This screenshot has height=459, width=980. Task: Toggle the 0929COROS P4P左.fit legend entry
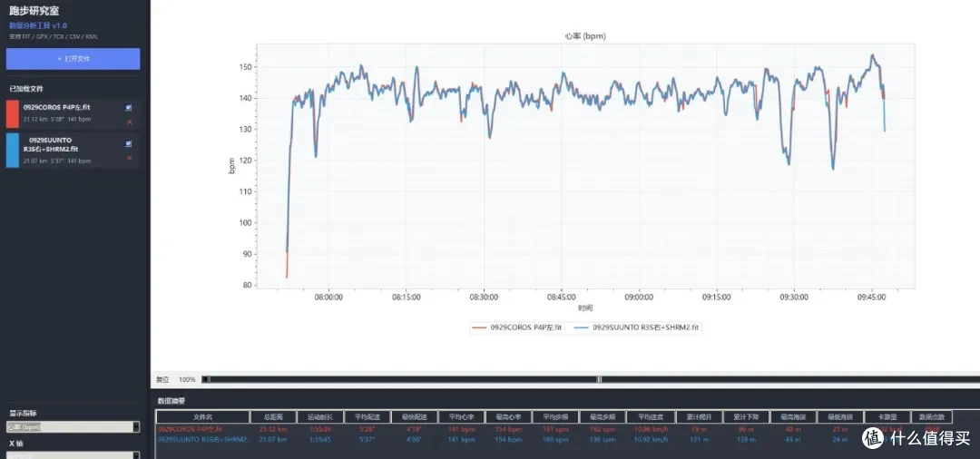517,327
